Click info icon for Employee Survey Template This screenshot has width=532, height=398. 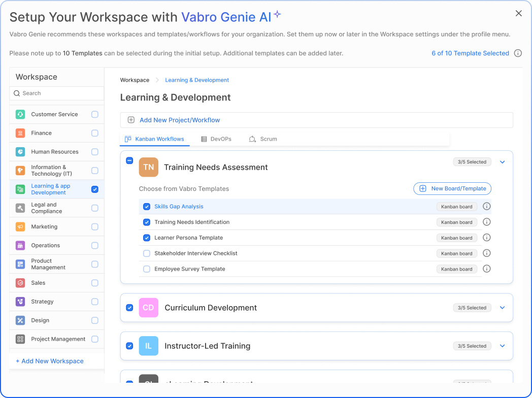[486, 269]
